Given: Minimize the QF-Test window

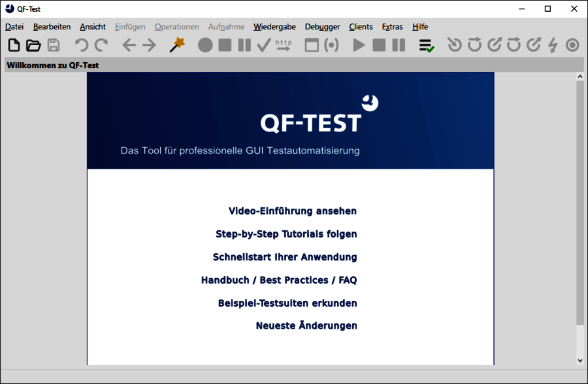Looking at the screenshot, I should tap(521, 9).
